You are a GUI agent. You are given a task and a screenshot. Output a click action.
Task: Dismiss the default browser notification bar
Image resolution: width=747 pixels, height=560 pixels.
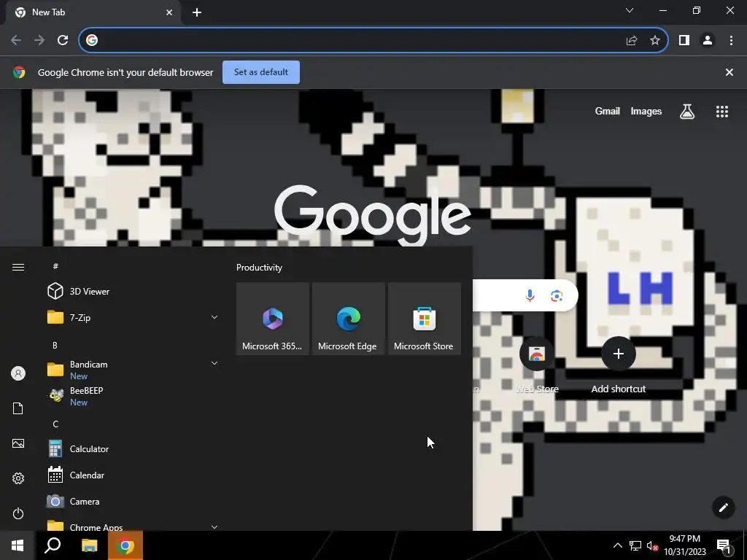click(x=729, y=72)
